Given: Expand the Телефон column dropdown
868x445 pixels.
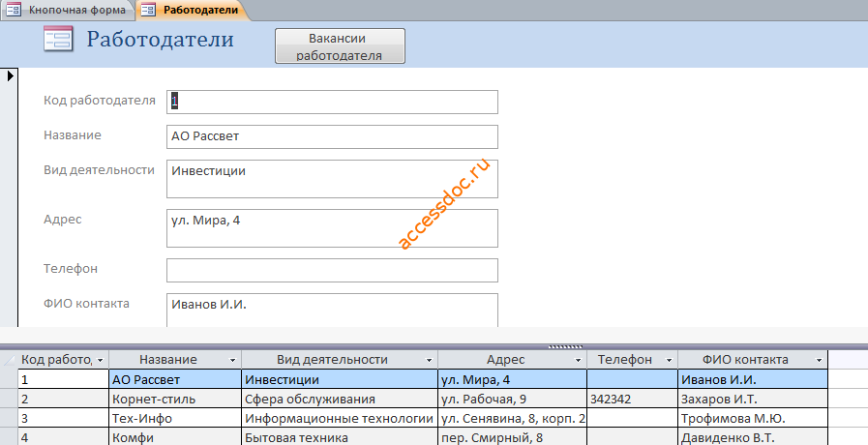Looking at the screenshot, I should (x=669, y=360).
